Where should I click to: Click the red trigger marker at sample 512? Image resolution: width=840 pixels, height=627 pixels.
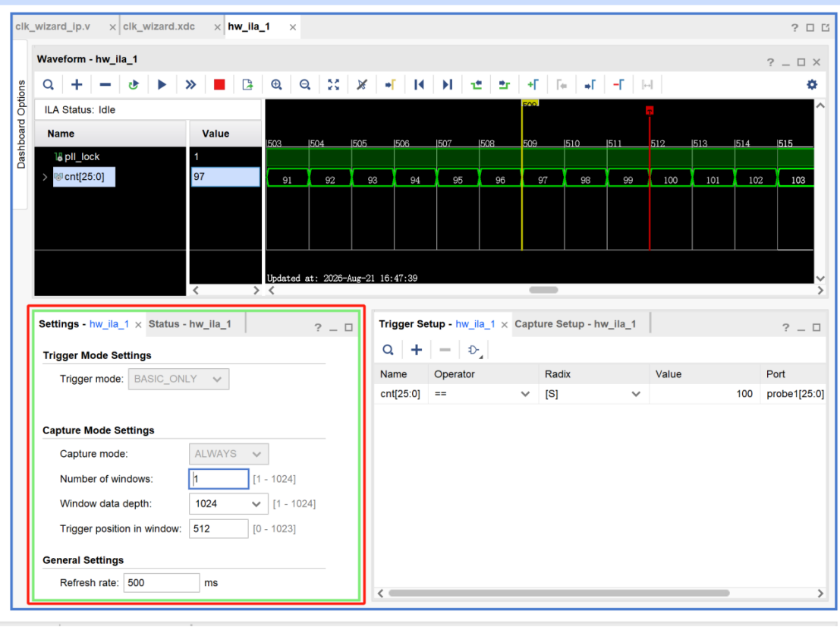[x=650, y=110]
